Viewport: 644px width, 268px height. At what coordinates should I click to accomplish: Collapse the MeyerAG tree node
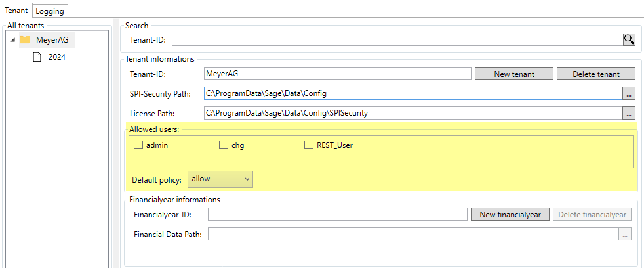tap(13, 41)
